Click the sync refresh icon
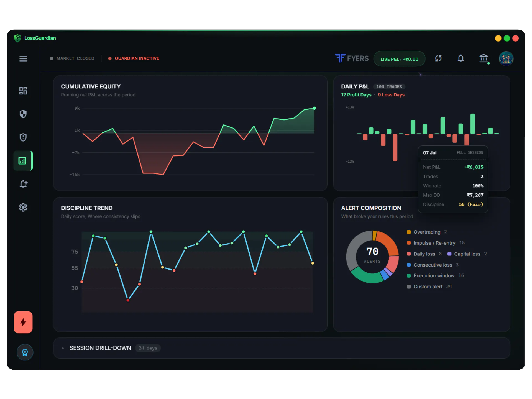The width and height of the screenshot is (532, 399). point(438,58)
